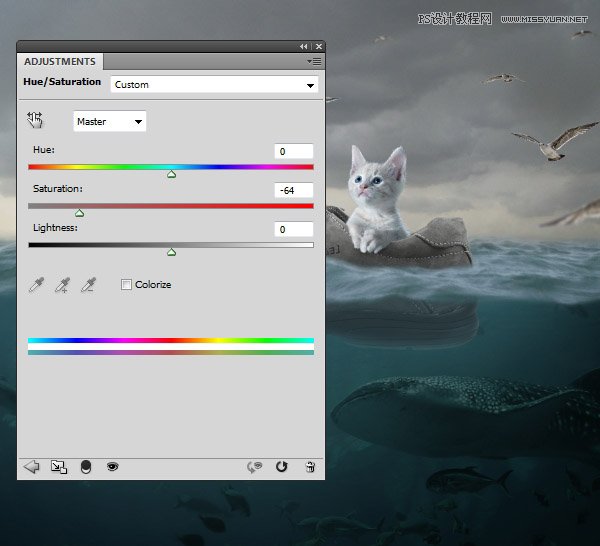600x546 pixels.
Task: Click the return to adjustment list arrow
Action: point(31,466)
